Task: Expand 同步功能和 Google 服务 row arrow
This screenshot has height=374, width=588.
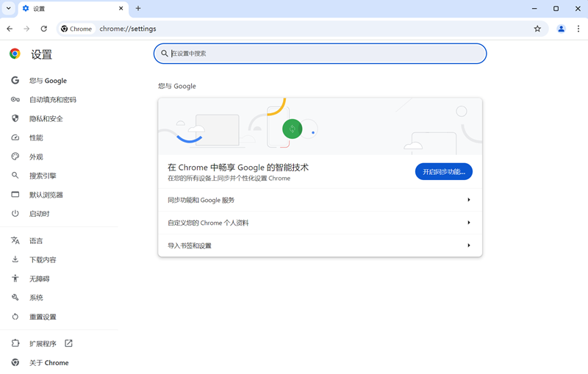Action: [x=469, y=200]
